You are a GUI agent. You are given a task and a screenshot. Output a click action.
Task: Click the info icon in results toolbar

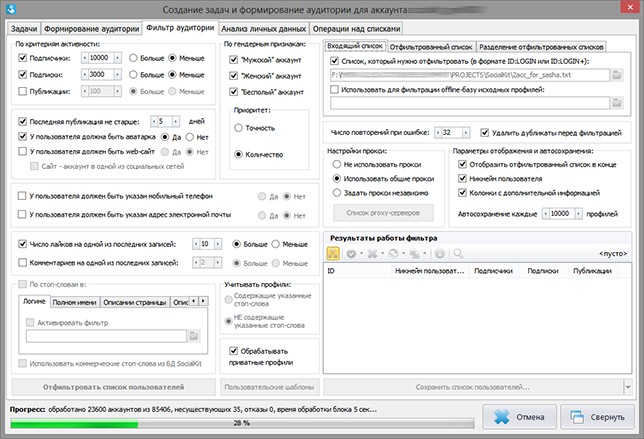[x=439, y=254]
